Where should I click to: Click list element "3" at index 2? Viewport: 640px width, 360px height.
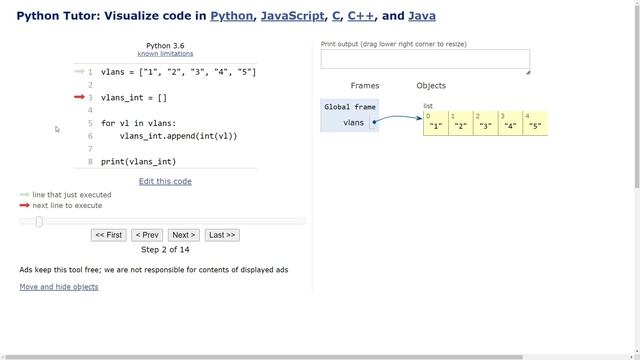point(485,123)
